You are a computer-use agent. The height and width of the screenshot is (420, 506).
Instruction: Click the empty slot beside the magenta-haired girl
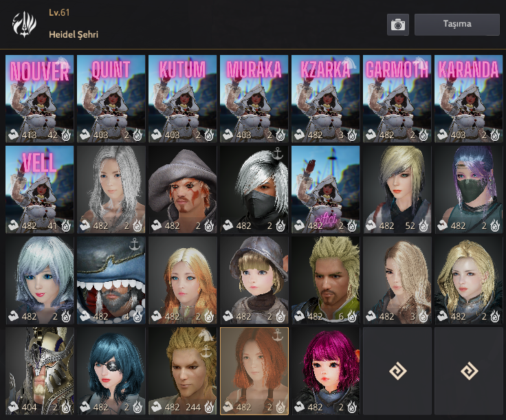click(397, 371)
